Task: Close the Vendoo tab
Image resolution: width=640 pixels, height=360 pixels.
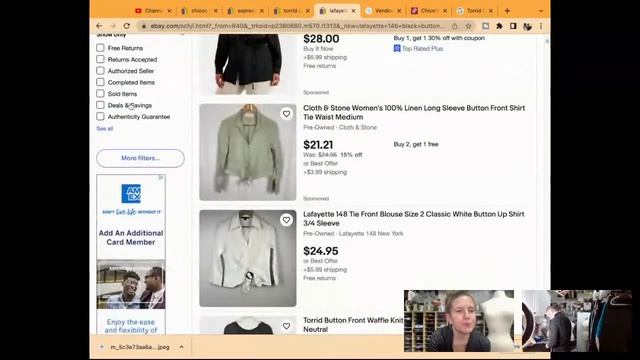Action: click(x=399, y=11)
